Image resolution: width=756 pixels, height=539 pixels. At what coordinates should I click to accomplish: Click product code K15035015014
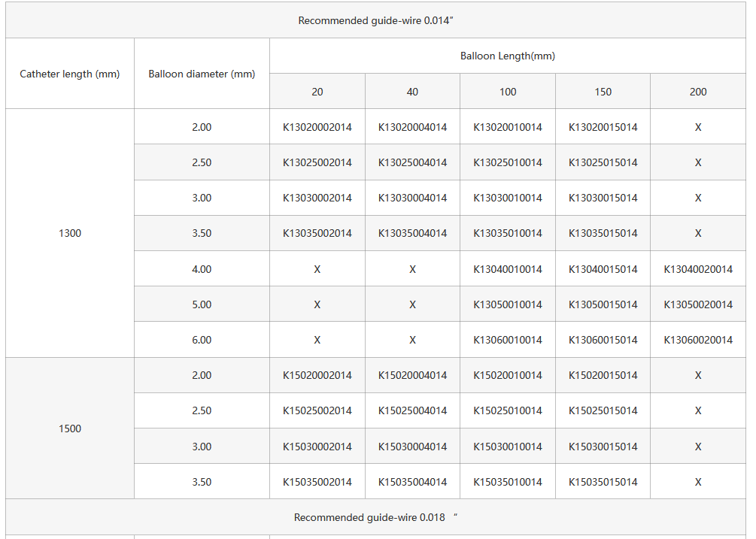pos(603,482)
